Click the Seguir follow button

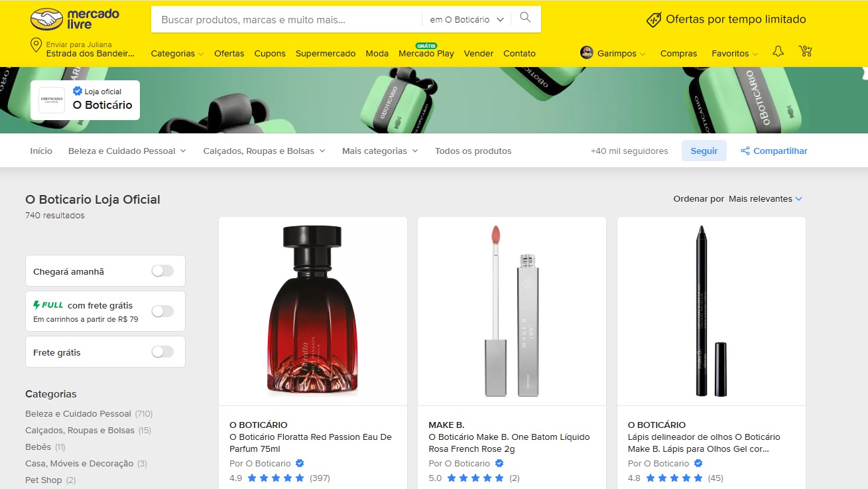click(x=704, y=151)
